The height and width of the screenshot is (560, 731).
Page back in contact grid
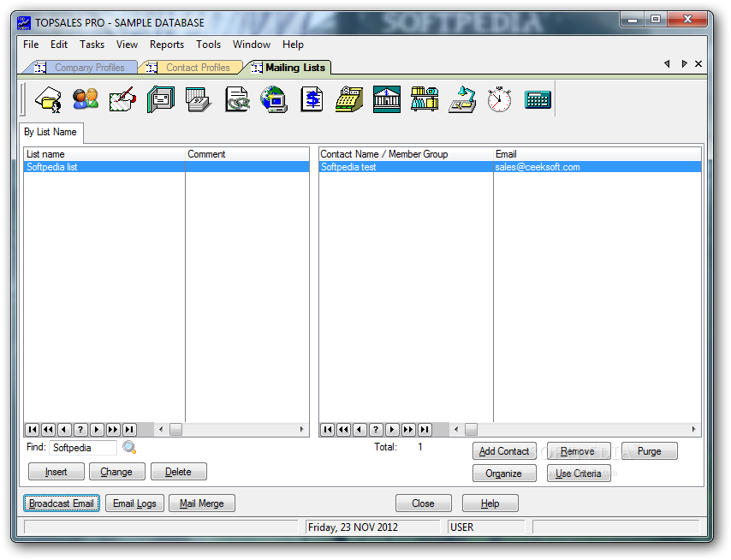click(343, 430)
